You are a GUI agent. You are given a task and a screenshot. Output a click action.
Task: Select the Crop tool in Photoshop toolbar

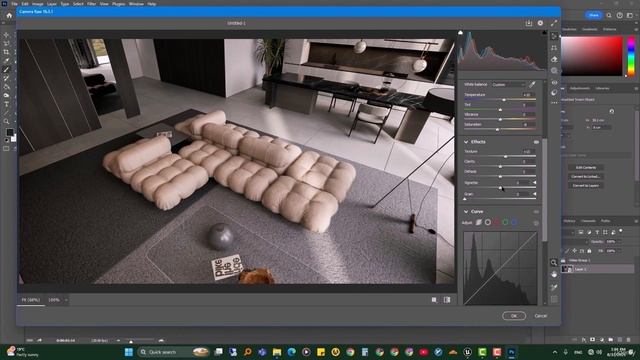[x=7, y=52]
